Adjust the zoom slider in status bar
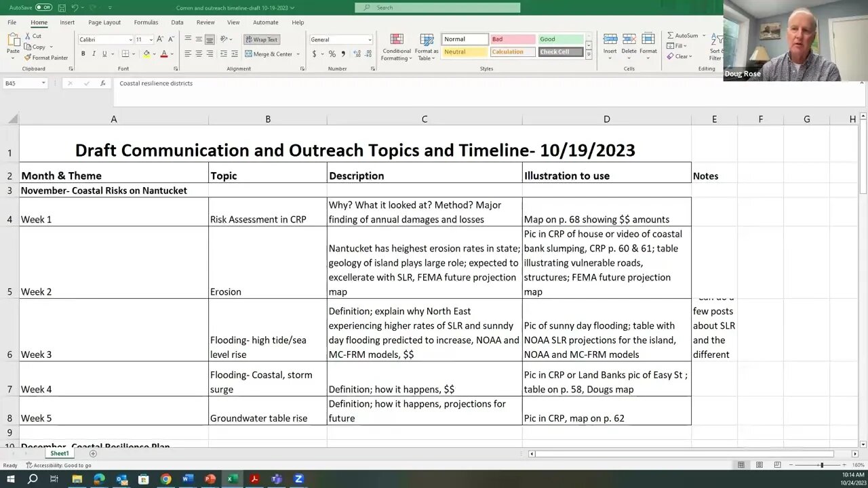Image resolution: width=868 pixels, height=488 pixels. click(821, 465)
